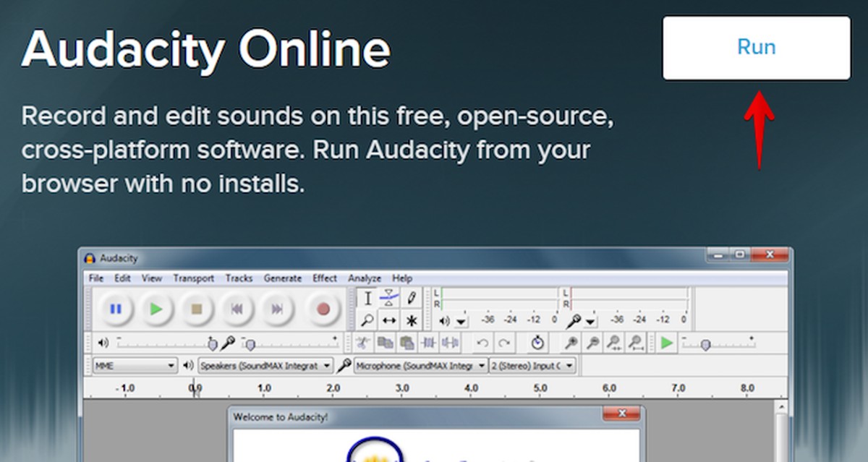
Task: Click the Undo icon
Action: pyautogui.click(x=484, y=343)
